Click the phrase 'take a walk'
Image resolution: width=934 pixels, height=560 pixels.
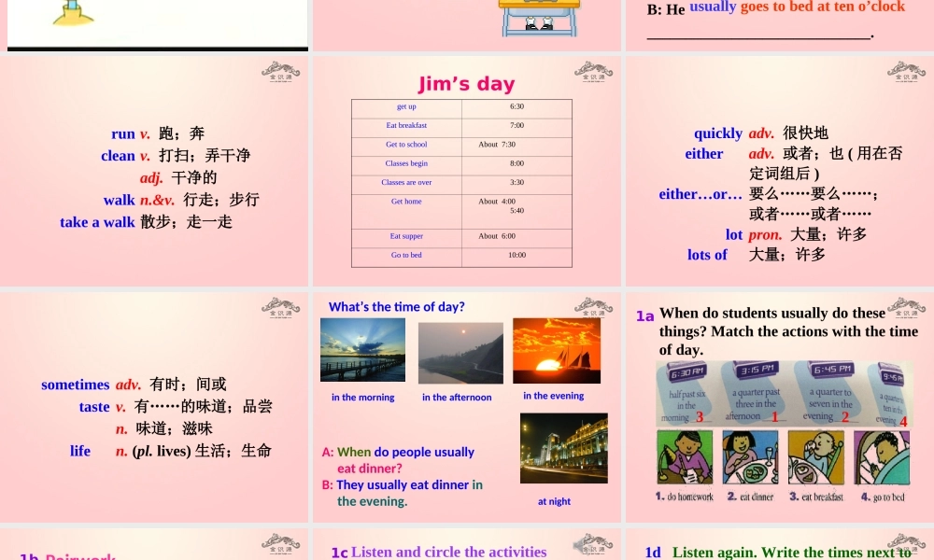pos(97,222)
